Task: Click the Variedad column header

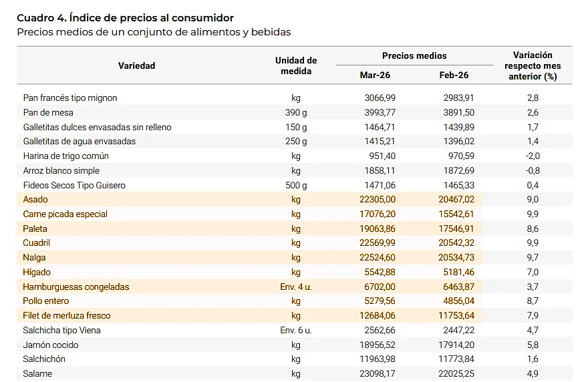Action: [136, 65]
